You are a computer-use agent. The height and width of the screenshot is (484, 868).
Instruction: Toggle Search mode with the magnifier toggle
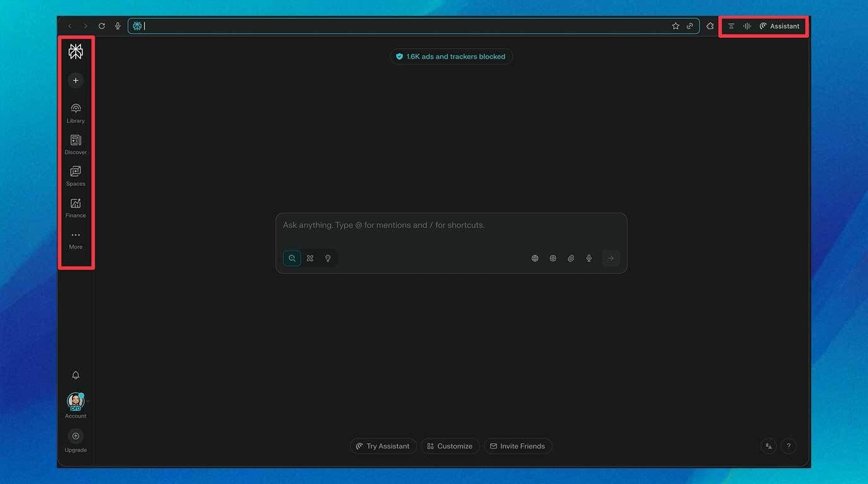tap(291, 258)
